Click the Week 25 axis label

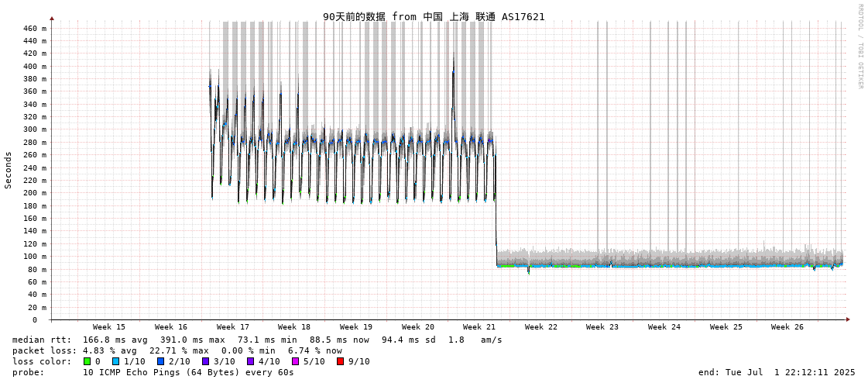[726, 327]
